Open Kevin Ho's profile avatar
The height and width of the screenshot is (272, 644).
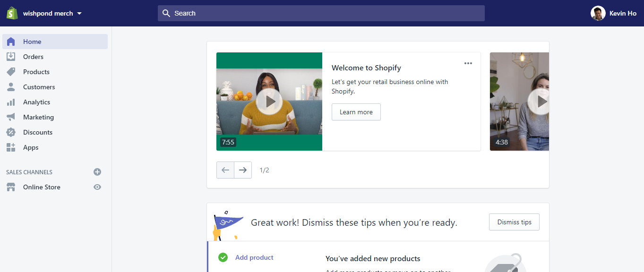point(598,13)
